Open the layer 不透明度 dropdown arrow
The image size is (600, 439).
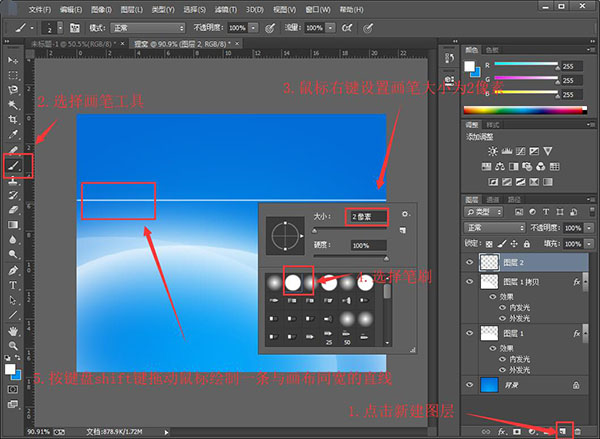(590, 228)
